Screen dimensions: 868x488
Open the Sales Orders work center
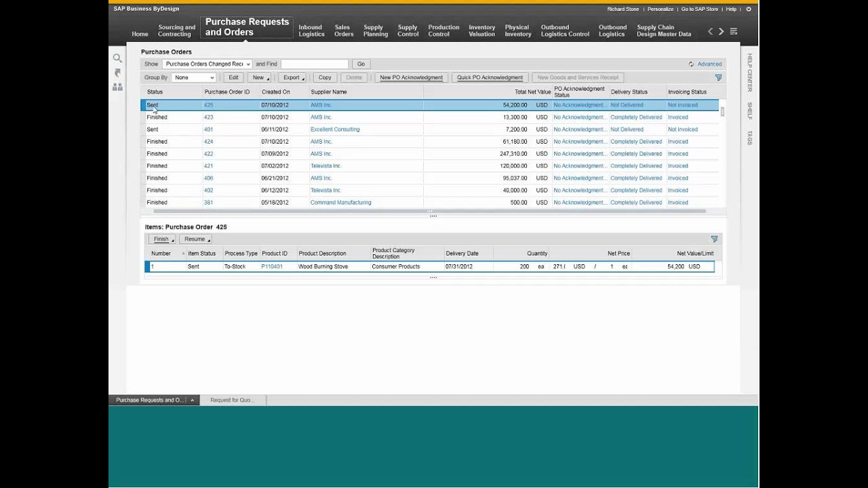(343, 31)
